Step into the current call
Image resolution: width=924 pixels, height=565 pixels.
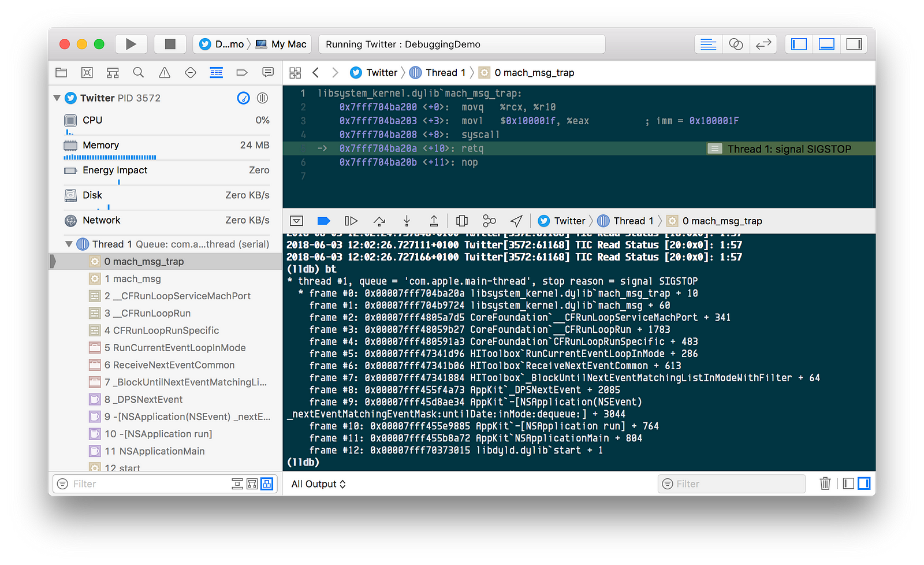[407, 221]
